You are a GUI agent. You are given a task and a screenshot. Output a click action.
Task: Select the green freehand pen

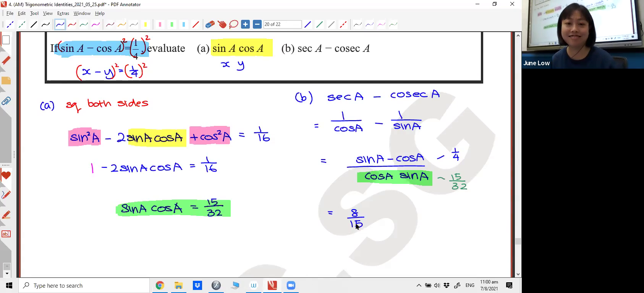click(x=84, y=25)
